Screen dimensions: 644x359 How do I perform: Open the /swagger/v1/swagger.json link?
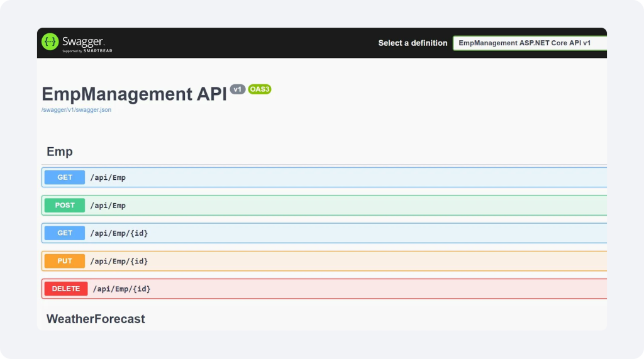click(76, 109)
